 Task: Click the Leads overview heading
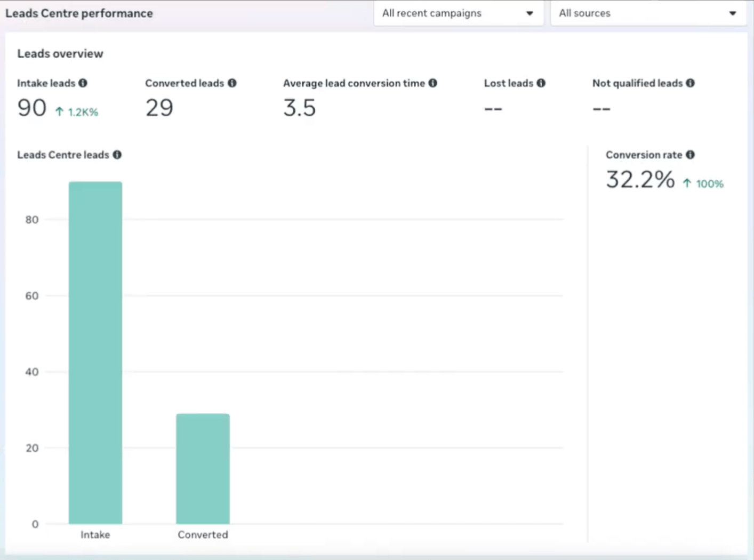click(x=60, y=54)
